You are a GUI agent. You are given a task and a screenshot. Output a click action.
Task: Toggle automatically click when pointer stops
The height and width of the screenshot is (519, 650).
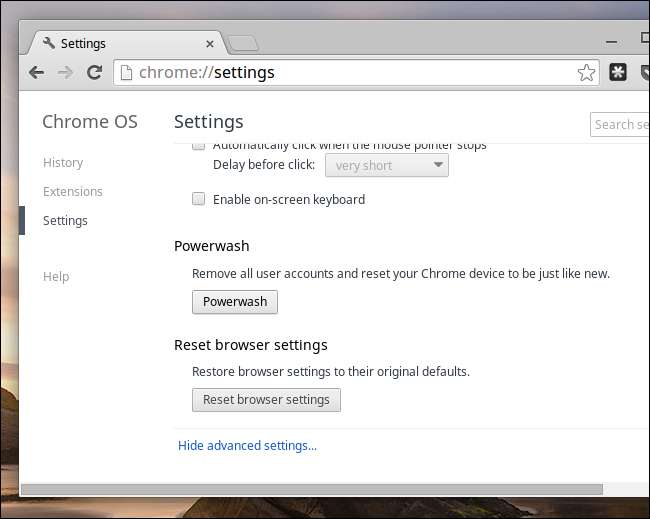pos(199,146)
